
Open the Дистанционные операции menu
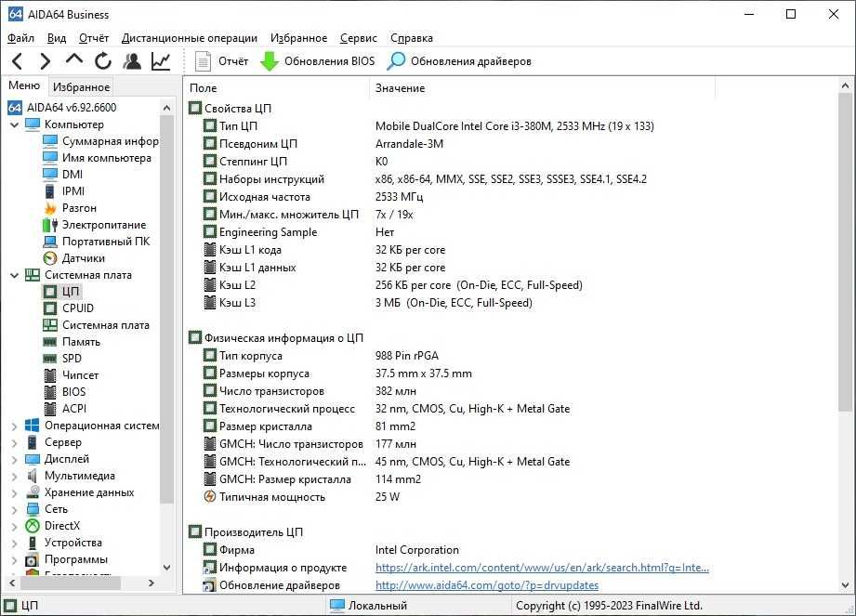[x=190, y=38]
